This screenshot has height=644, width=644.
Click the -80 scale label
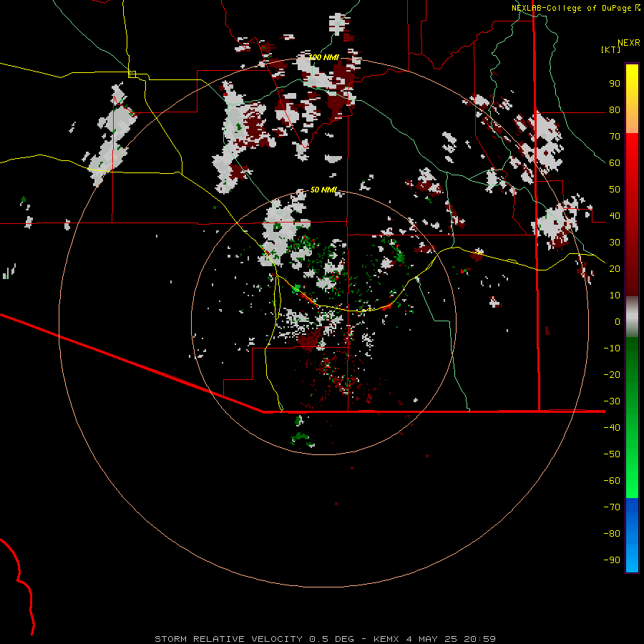coord(612,534)
